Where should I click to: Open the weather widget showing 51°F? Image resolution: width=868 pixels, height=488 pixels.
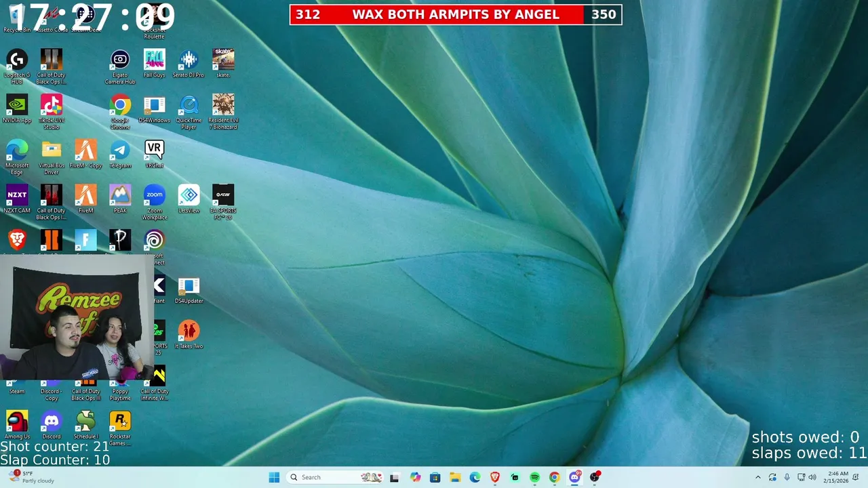click(31, 477)
